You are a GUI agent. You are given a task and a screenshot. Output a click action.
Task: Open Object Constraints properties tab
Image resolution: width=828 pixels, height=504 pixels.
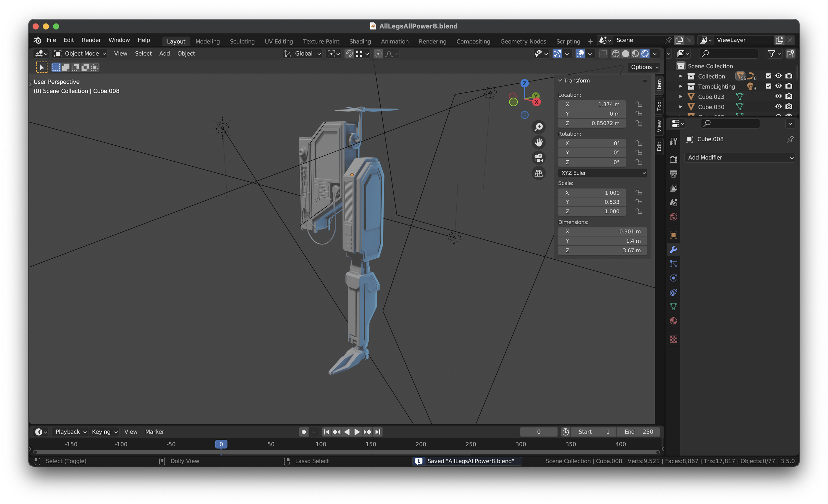673,292
